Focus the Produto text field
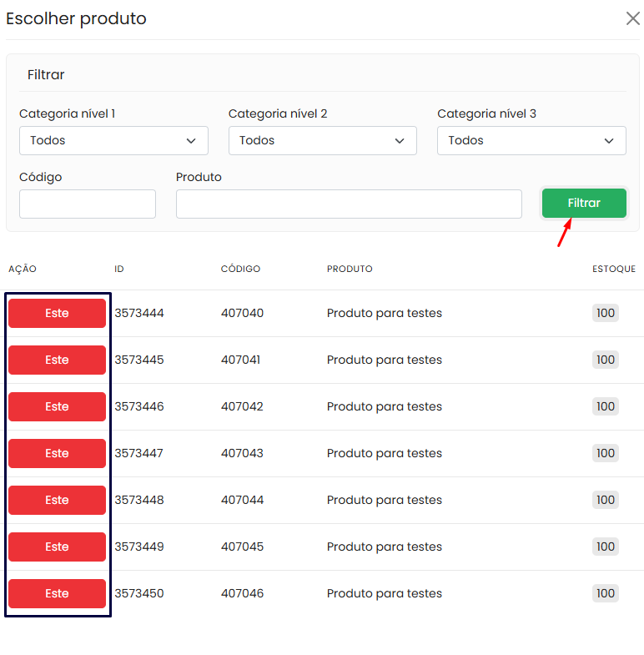 click(349, 204)
